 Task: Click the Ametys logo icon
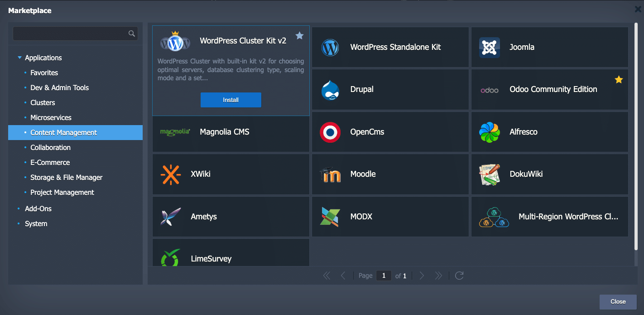click(x=171, y=217)
